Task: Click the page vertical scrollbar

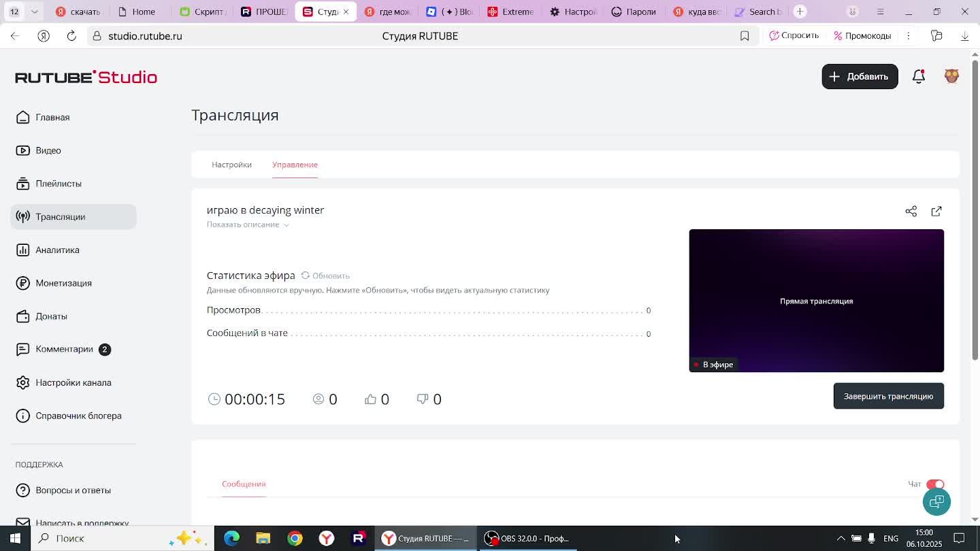Action: pos(975,210)
